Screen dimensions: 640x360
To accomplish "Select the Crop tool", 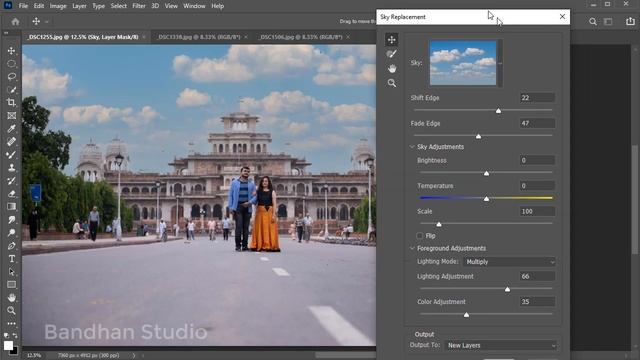I will (11, 102).
